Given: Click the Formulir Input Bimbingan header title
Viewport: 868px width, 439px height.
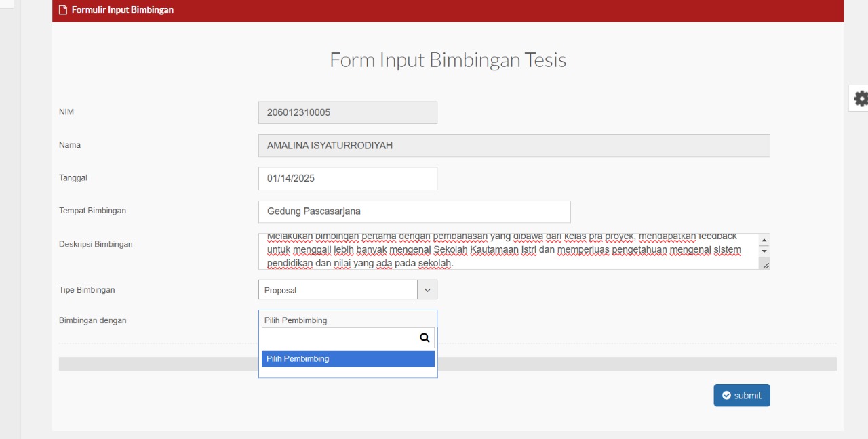Looking at the screenshot, I should pyautogui.click(x=122, y=10).
